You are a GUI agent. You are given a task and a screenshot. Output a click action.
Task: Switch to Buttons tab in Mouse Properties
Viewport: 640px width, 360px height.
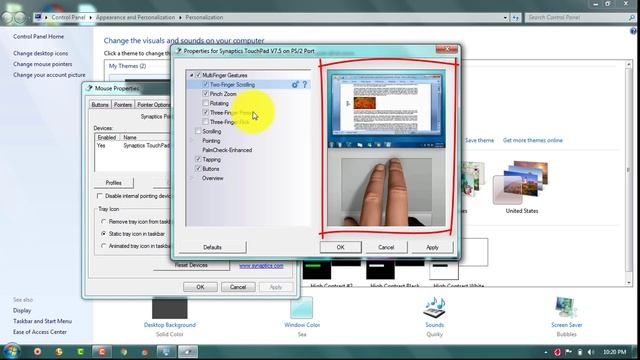tap(100, 105)
